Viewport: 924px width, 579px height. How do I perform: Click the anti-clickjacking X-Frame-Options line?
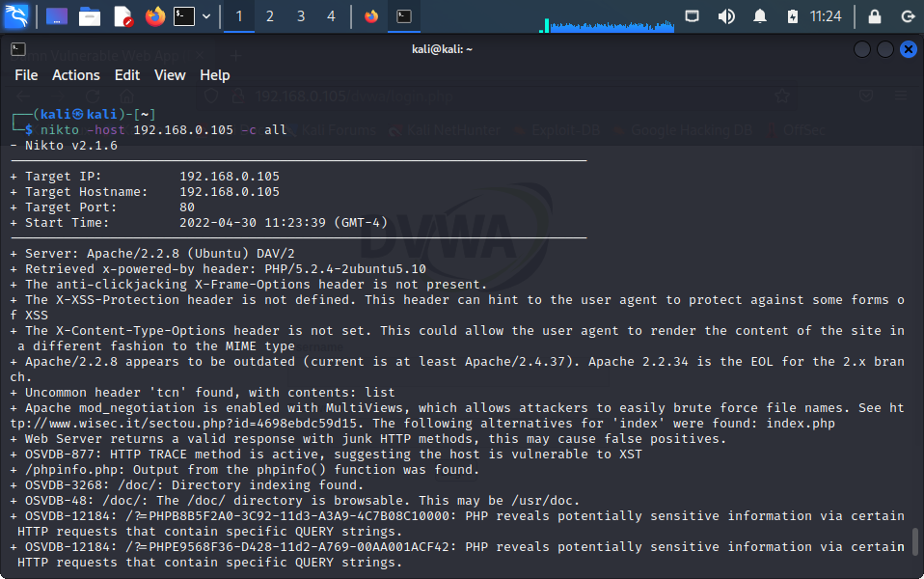[x=249, y=285]
